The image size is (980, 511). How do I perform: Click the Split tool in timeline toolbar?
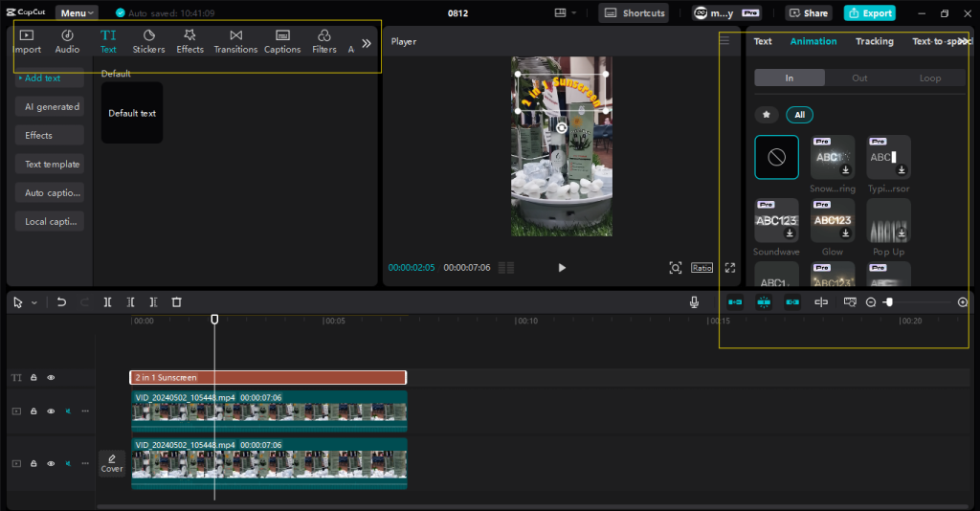[108, 302]
